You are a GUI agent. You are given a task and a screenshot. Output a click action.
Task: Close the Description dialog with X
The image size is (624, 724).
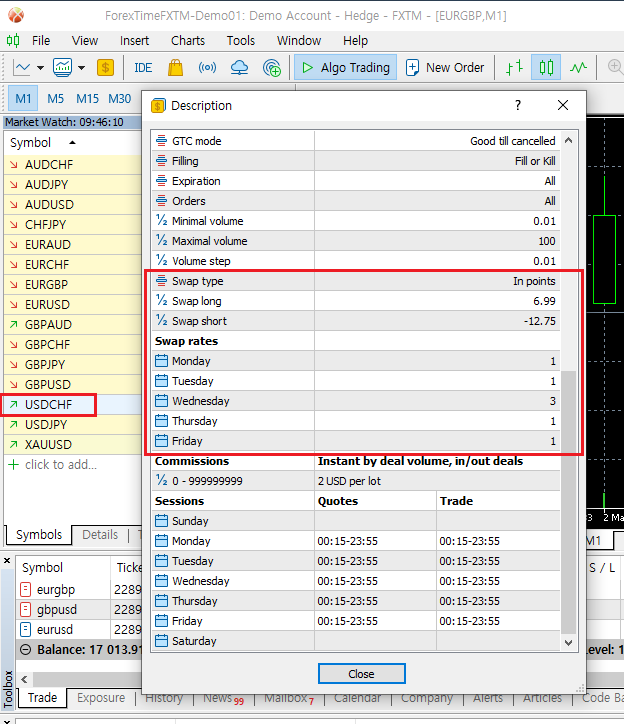point(563,105)
